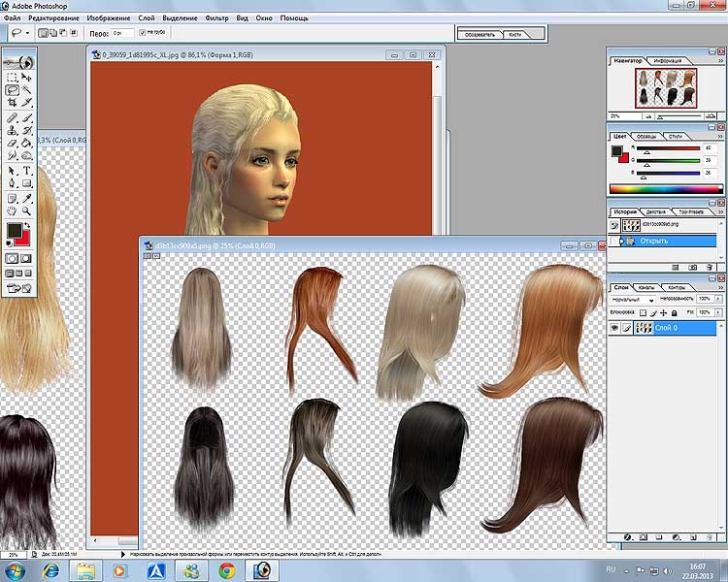Select the Rectangular Marquee tool
Screen dimensions: 728x582
point(12,77)
